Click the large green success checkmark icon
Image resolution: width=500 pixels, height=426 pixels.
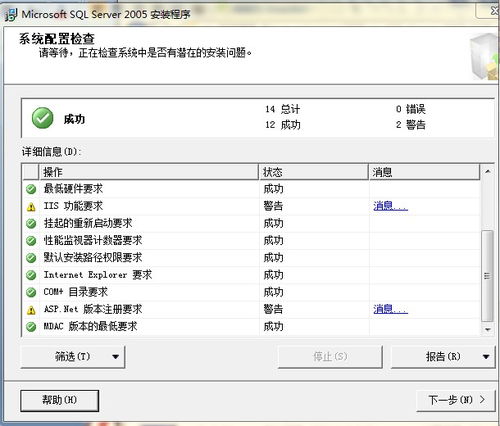[42, 118]
